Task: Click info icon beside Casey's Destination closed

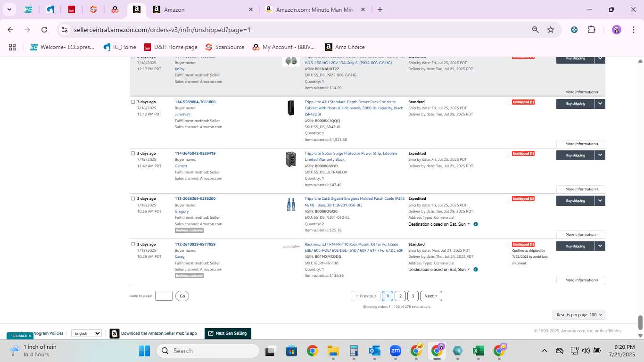Action: coord(476,270)
